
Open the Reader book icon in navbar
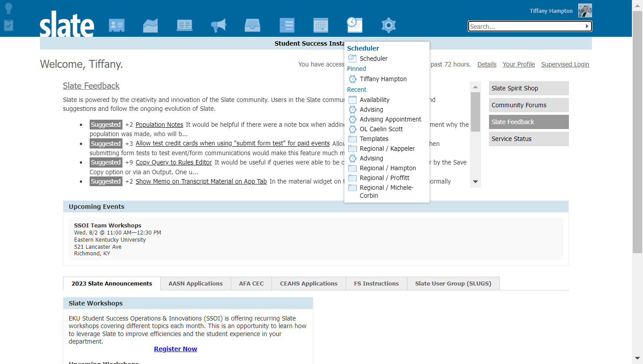click(185, 25)
